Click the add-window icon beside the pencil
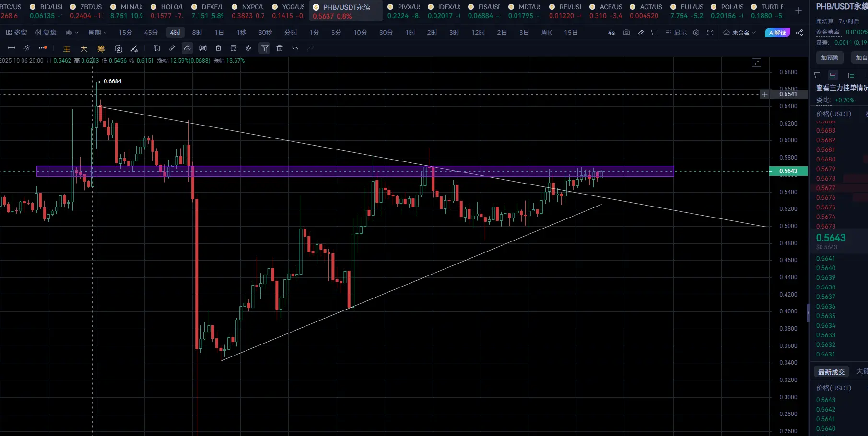This screenshot has height=436, width=868. tap(654, 33)
